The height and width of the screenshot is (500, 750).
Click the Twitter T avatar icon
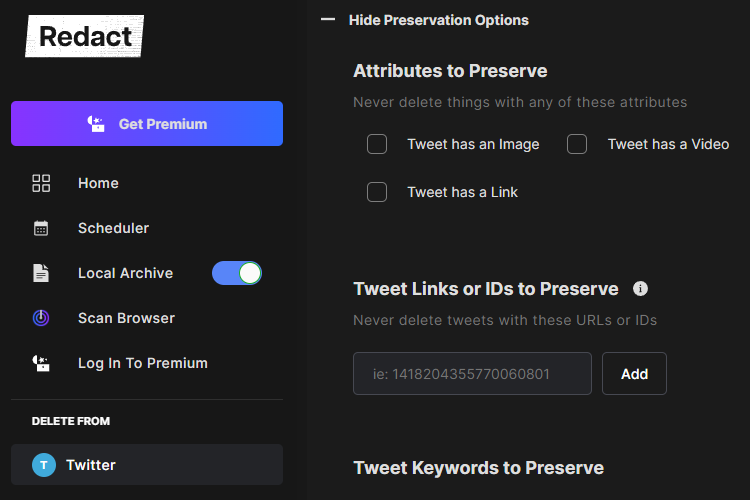[44, 465]
